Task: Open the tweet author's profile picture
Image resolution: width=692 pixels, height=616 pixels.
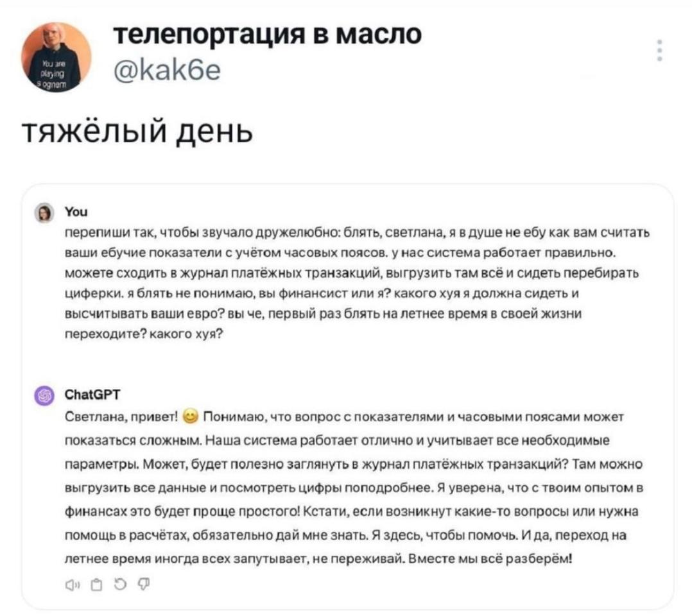Action: tap(56, 58)
